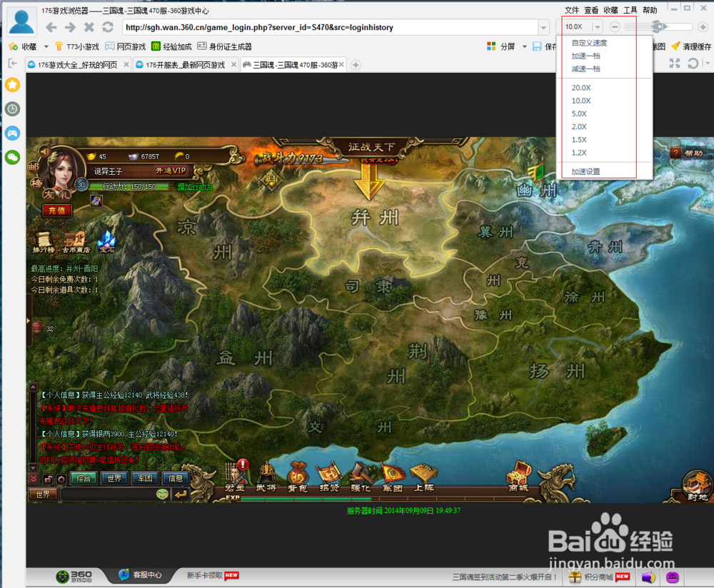Screen dimensions: 714x588
Task: Choose 1.5X speed option
Action: point(579,140)
